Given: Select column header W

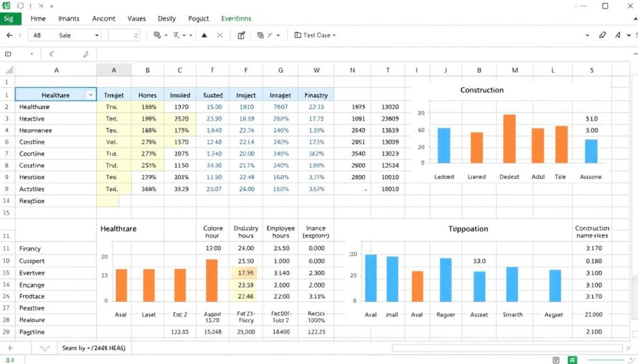Looking at the screenshot, I should (316, 70).
